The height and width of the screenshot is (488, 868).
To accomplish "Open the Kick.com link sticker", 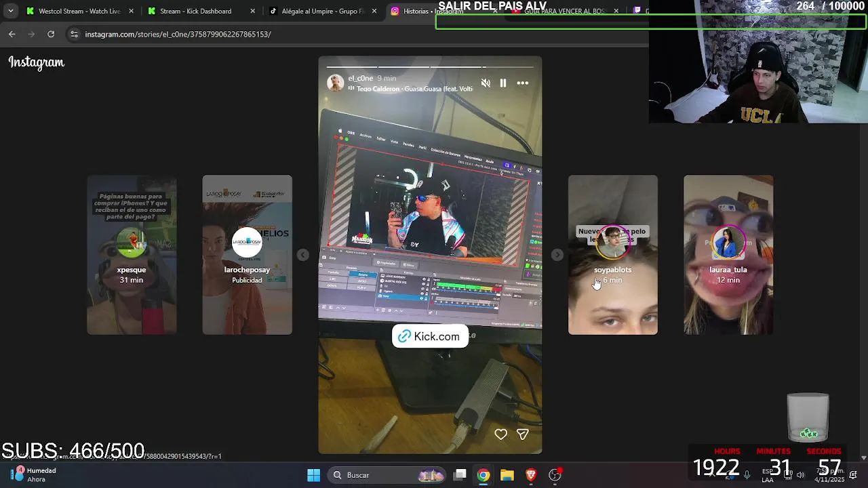I will 430,336.
